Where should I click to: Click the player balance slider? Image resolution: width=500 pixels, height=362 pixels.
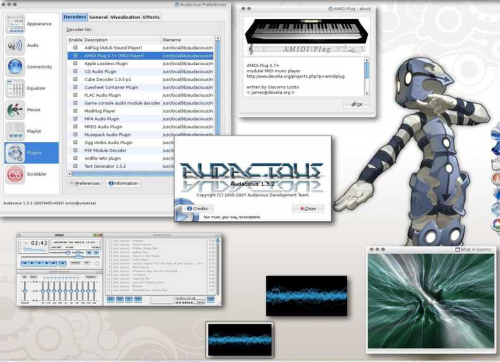78,253
